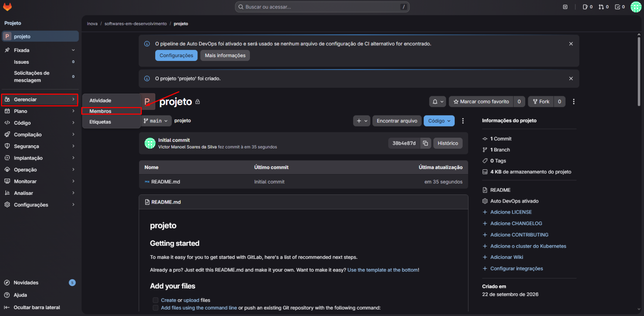Click Marcar como favorito star button
This screenshot has height=316, width=644.
481,102
